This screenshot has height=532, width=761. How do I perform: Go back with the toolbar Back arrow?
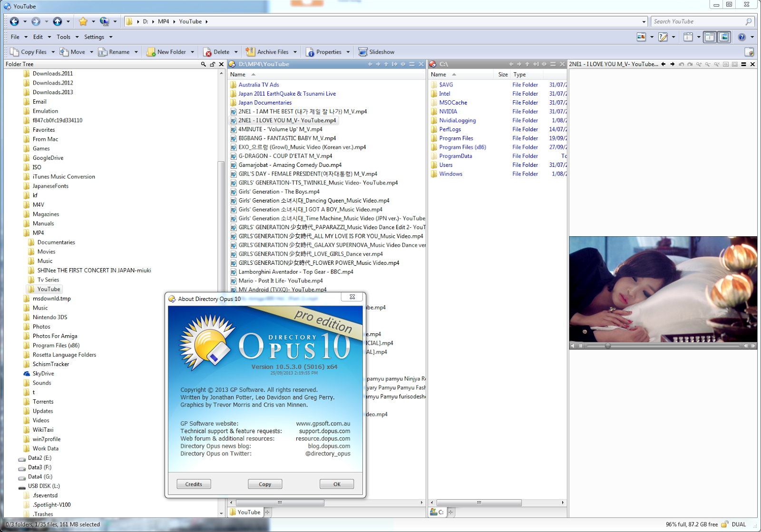tap(14, 21)
